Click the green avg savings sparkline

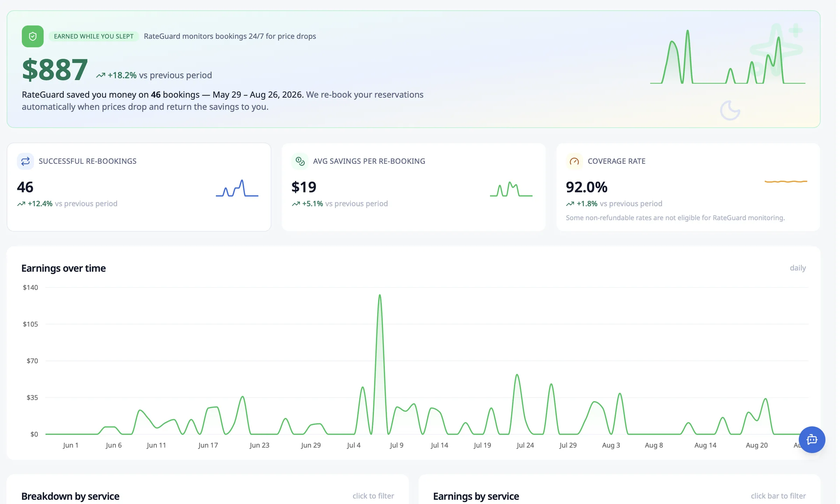(511, 189)
